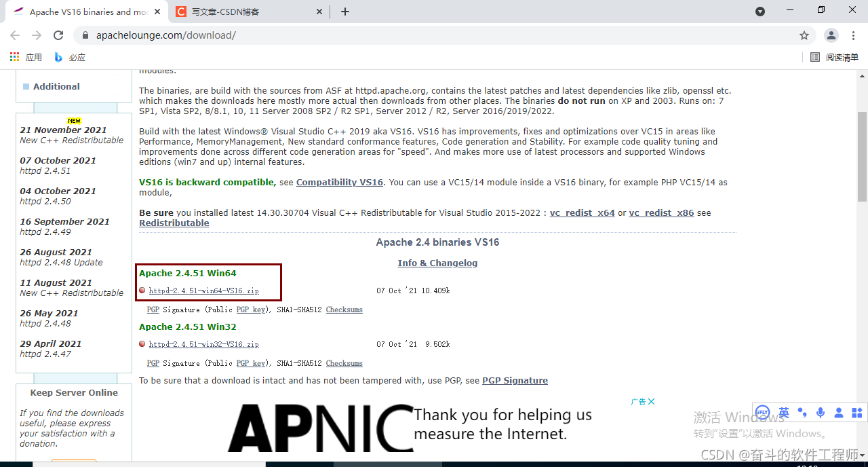Open the Redistributable link
868x467 pixels.
point(174,223)
